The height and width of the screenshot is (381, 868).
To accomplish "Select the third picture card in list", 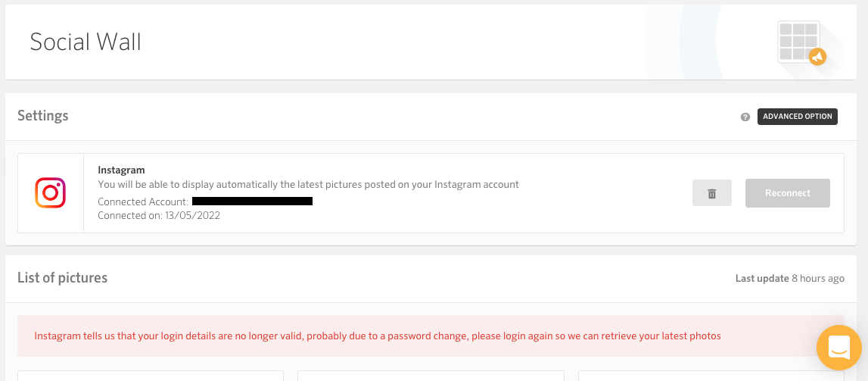I will 711,376.
